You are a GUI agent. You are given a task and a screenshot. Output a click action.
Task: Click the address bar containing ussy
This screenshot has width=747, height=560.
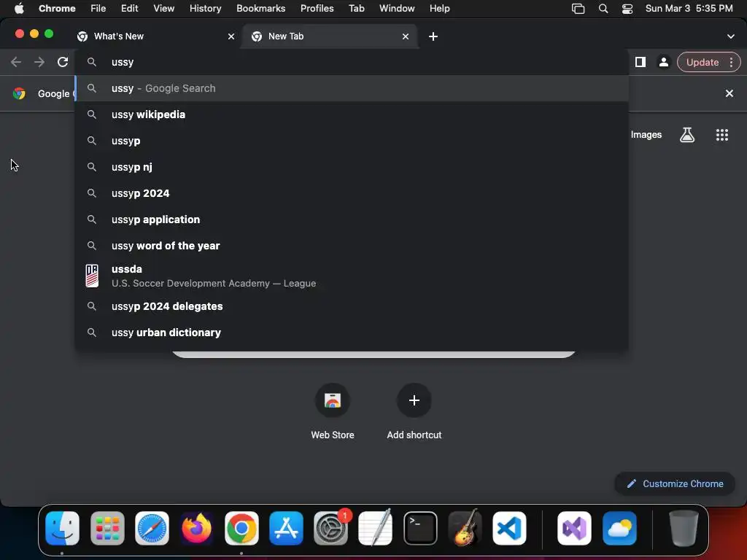(352, 62)
